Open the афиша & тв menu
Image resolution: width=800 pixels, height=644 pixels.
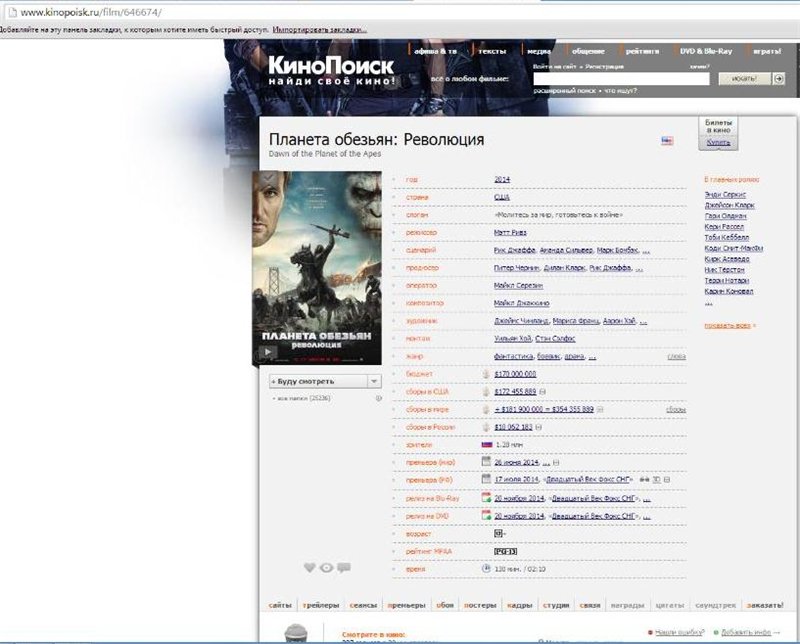pyautogui.click(x=435, y=51)
